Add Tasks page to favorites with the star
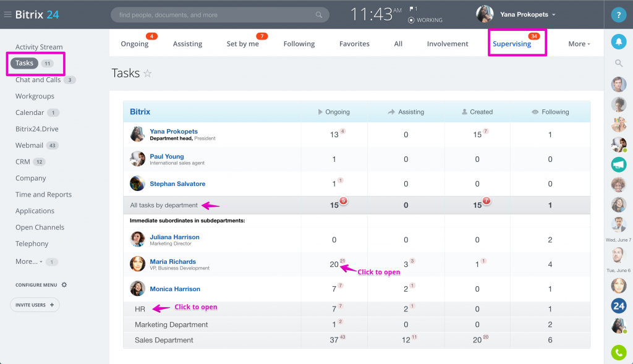Image resolution: width=633 pixels, height=364 pixels. pyautogui.click(x=148, y=74)
